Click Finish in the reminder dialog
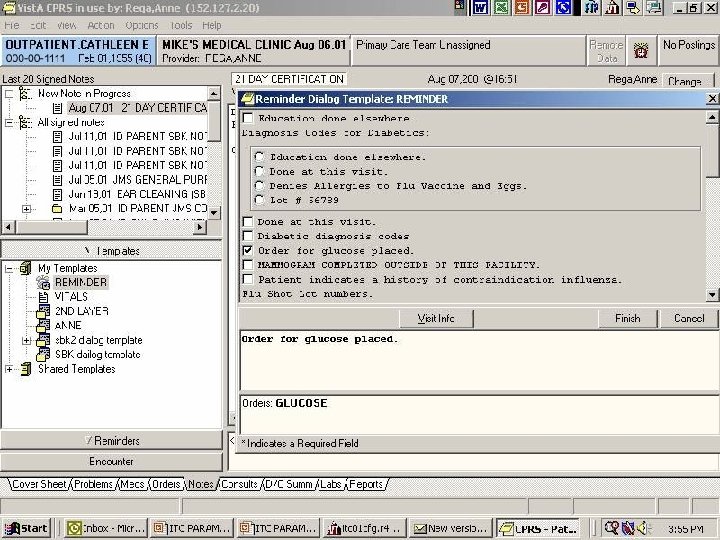Image resolution: width=720 pixels, height=540 pixels. pos(628,319)
